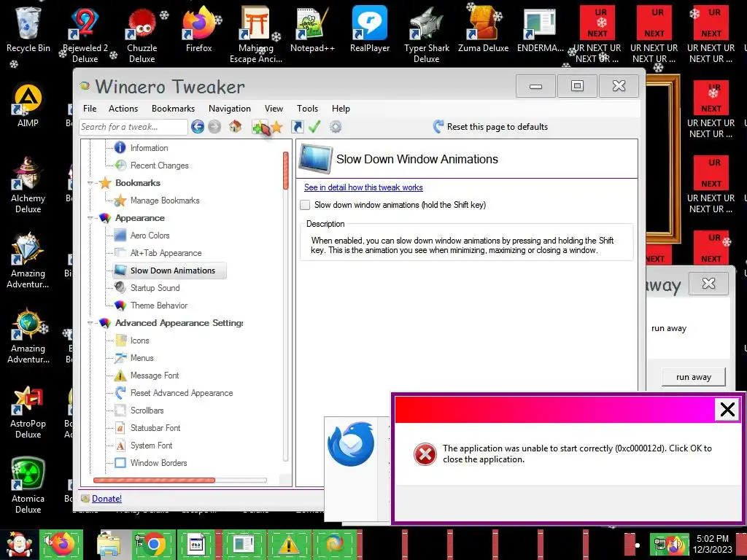
Task: Click the greyed-out forward arrow toolbar icon
Action: pyautogui.click(x=215, y=127)
